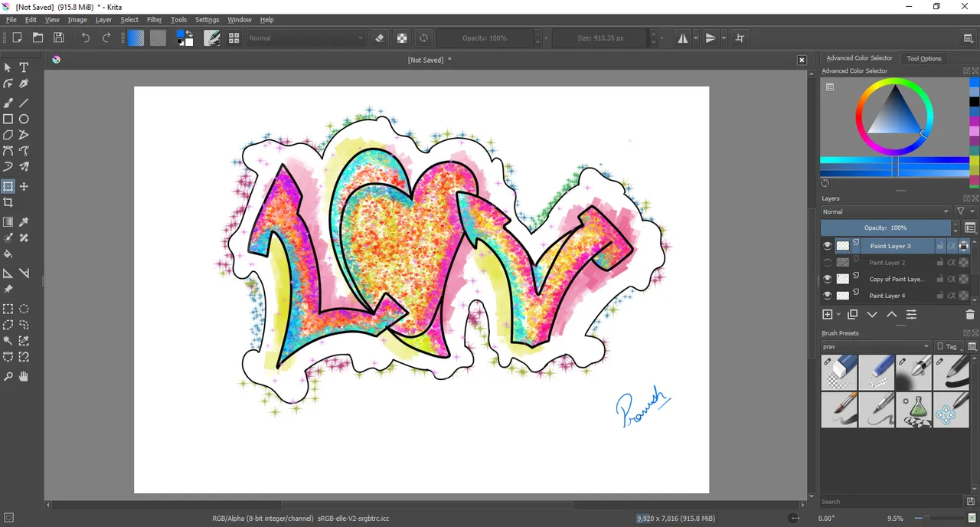Select the Rectangle shape tool
The height and width of the screenshot is (527, 980).
(8, 119)
